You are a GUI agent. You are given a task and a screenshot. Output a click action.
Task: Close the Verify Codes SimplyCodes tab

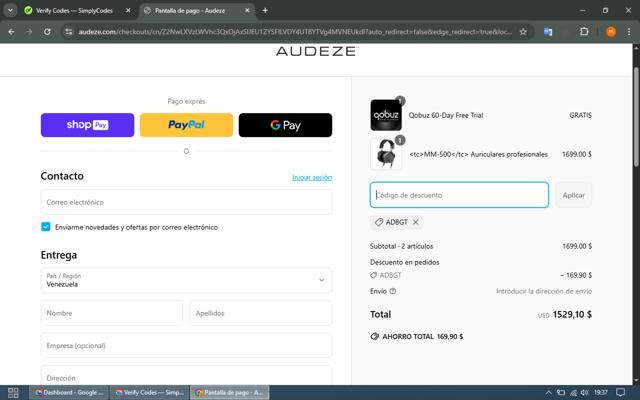(128, 11)
